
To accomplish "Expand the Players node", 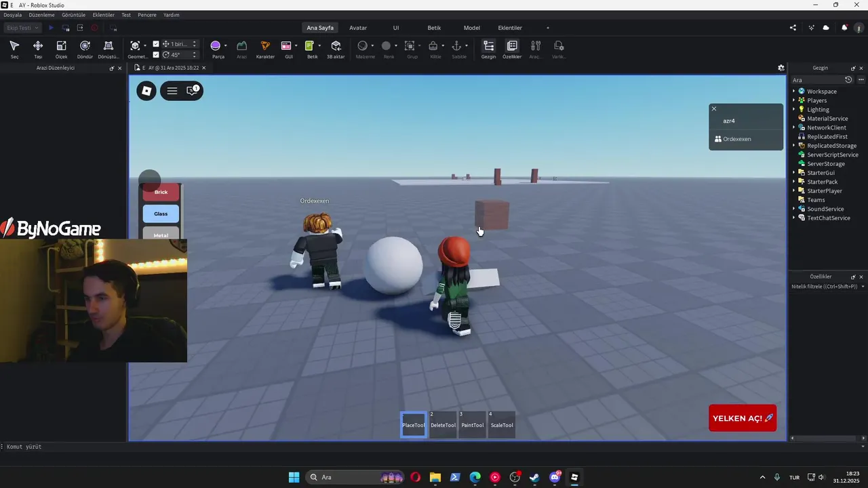I will 794,100.
